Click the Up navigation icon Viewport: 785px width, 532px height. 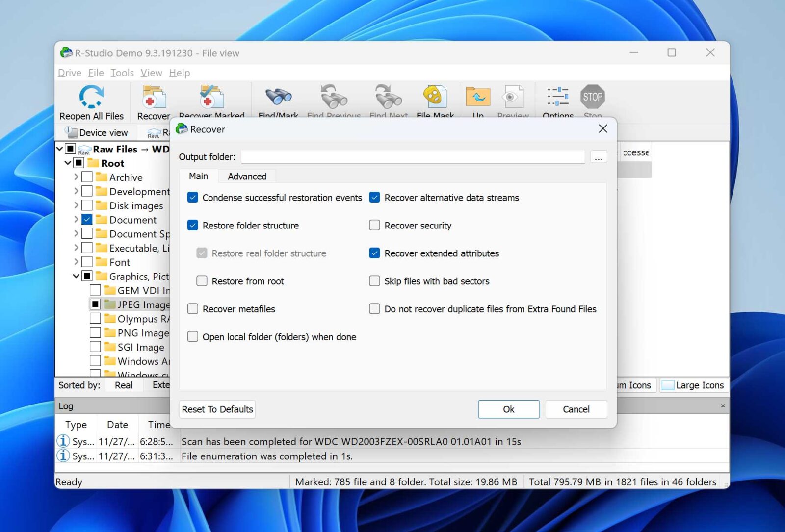(x=477, y=97)
